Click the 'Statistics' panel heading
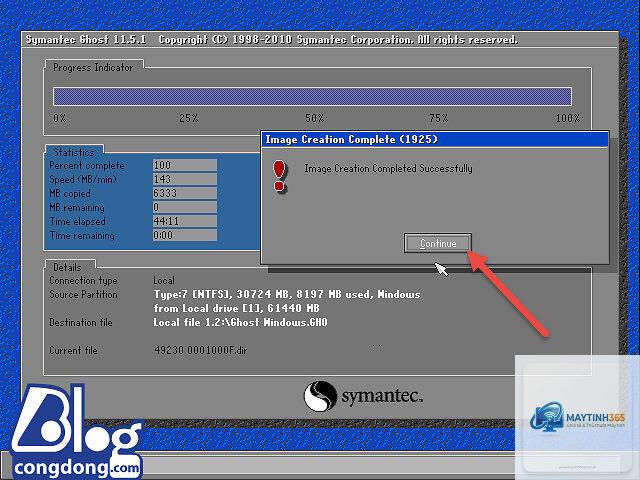The image size is (640, 480). (x=74, y=152)
